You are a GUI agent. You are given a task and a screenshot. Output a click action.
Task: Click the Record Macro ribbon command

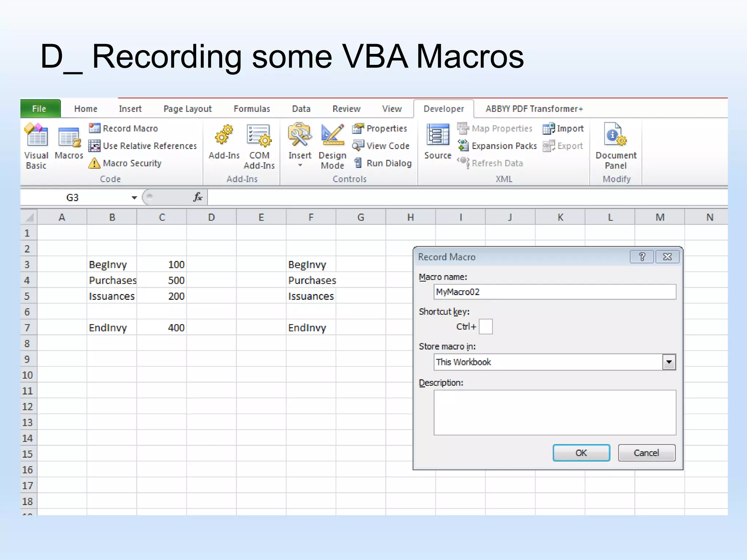coord(123,128)
